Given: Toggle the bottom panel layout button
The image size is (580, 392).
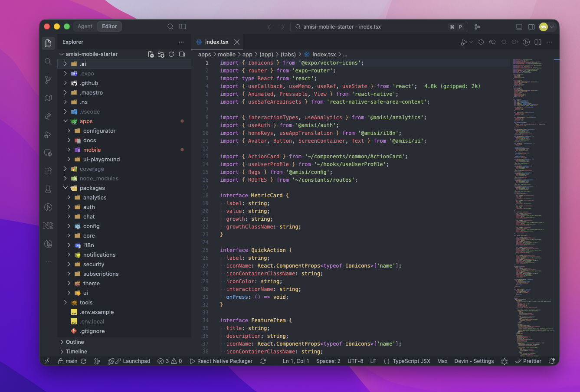Looking at the screenshot, I should click(x=519, y=27).
